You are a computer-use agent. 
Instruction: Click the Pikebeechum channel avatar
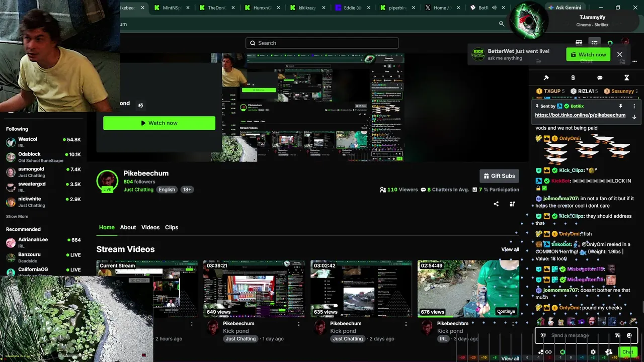pyautogui.click(x=107, y=181)
